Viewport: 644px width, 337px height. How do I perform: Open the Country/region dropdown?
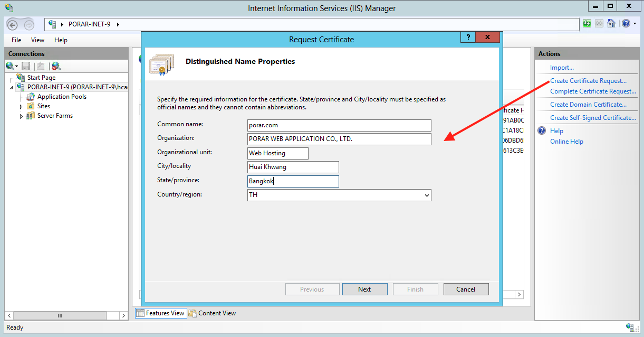click(426, 195)
